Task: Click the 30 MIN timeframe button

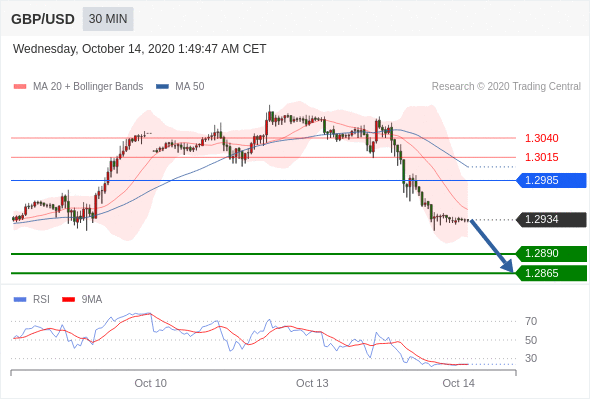Action: (x=108, y=19)
